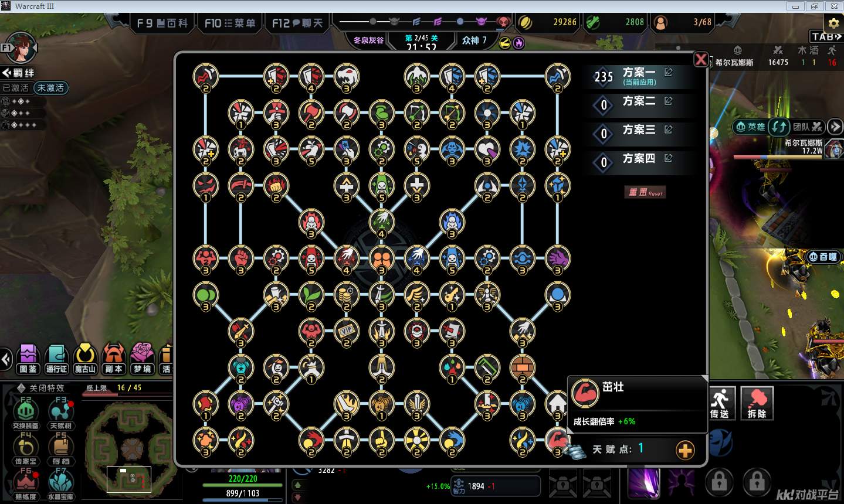Choose the brick wall talent node
The width and height of the screenshot is (844, 504).
point(522,368)
